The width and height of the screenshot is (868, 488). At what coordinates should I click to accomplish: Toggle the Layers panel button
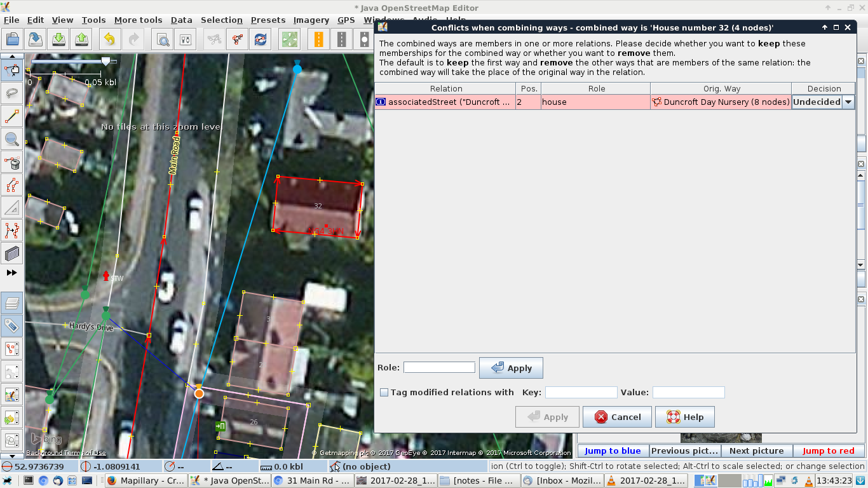click(12, 303)
